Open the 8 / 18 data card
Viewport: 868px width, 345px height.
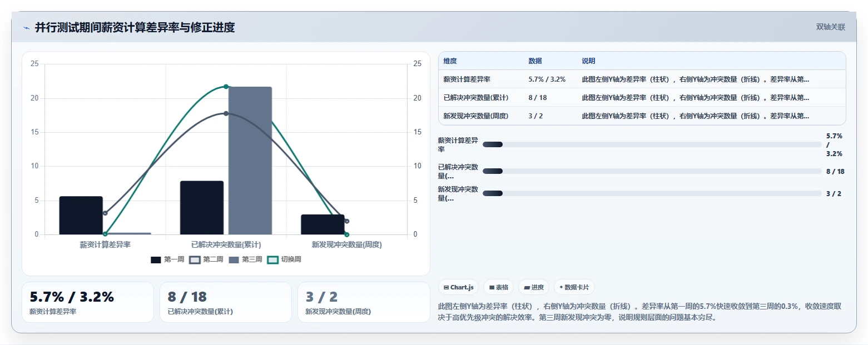[226, 302]
